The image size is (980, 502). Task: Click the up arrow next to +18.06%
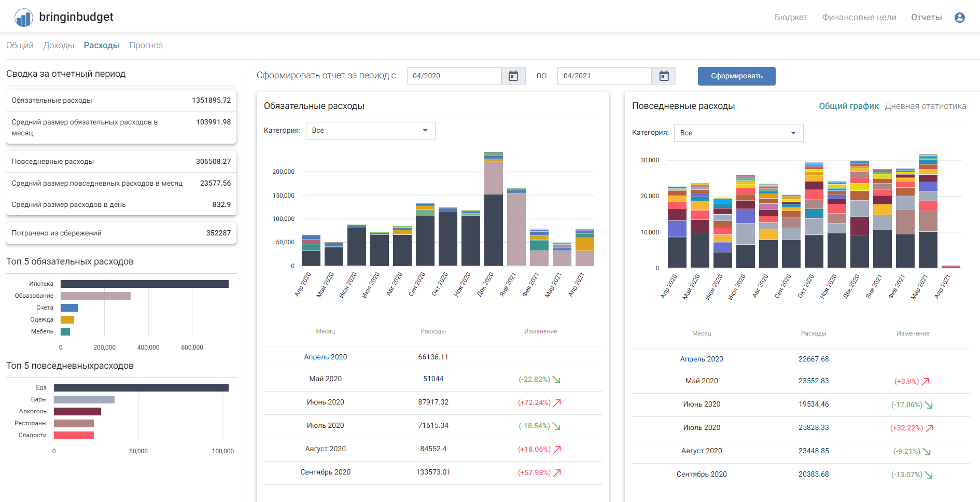(x=557, y=450)
